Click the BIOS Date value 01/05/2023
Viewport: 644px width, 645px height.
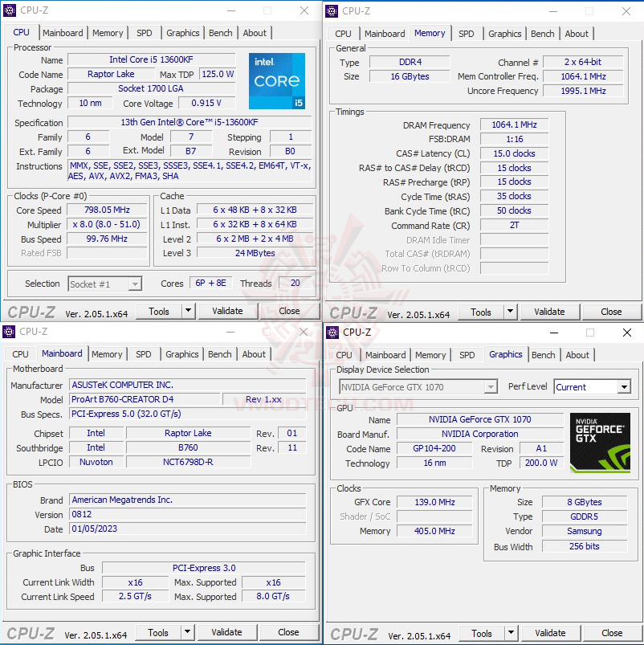188,529
